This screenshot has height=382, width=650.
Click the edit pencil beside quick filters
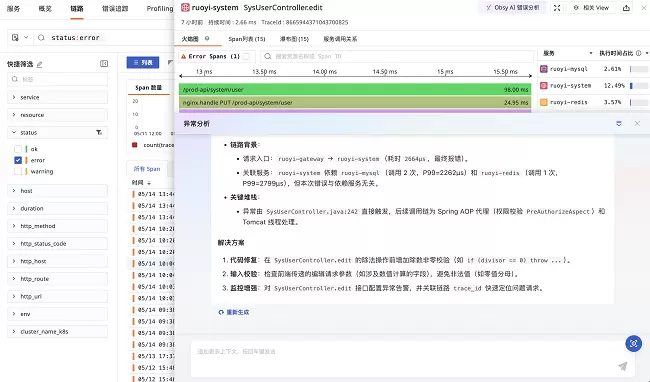(40, 64)
